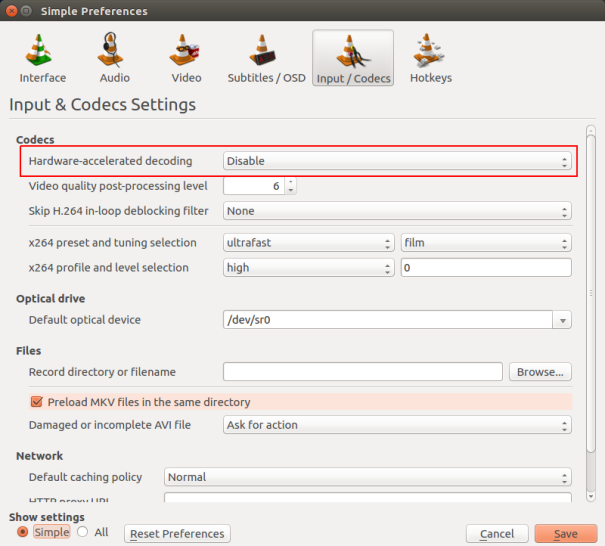Toggle Preload MKV files in same directory

tap(37, 402)
